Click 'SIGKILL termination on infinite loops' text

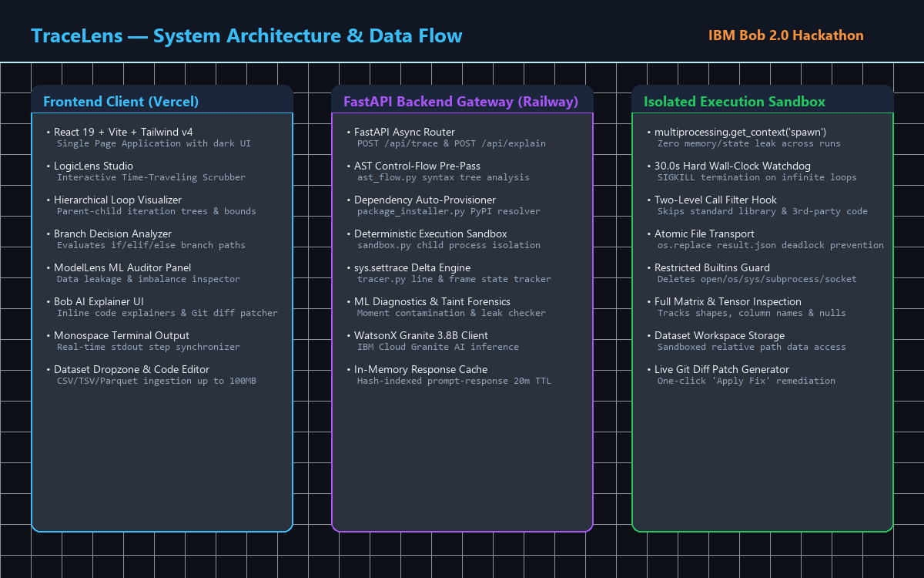pos(757,177)
